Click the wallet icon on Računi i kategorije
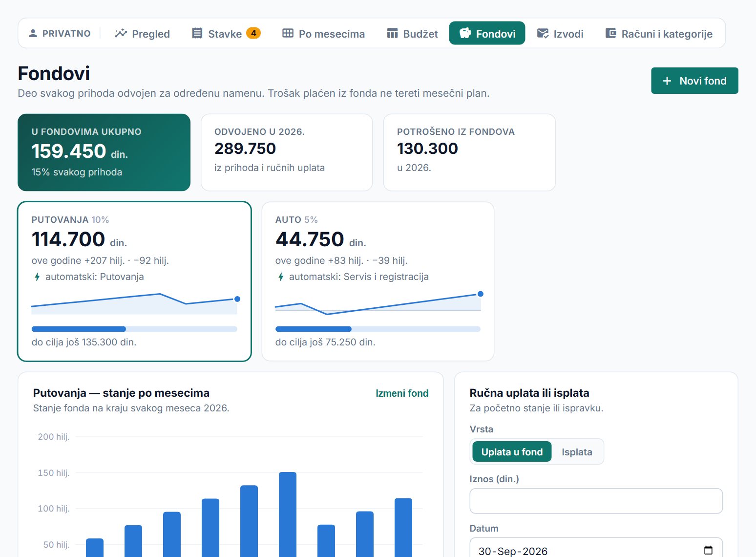Image resolution: width=756 pixels, height=557 pixels. click(x=610, y=33)
